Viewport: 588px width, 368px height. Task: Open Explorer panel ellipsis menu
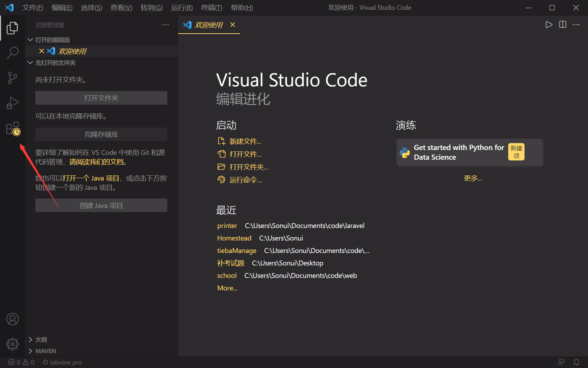165,25
